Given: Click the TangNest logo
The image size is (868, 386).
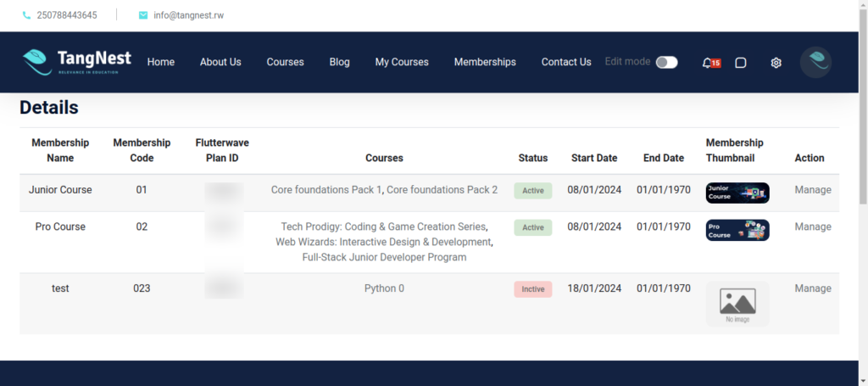Looking at the screenshot, I should pos(77,61).
